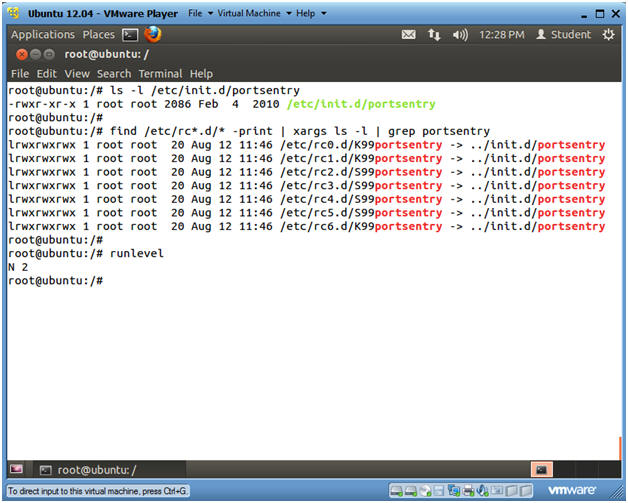Click the network adapter device icon
Viewport: 628px width, 503px height.
454,490
